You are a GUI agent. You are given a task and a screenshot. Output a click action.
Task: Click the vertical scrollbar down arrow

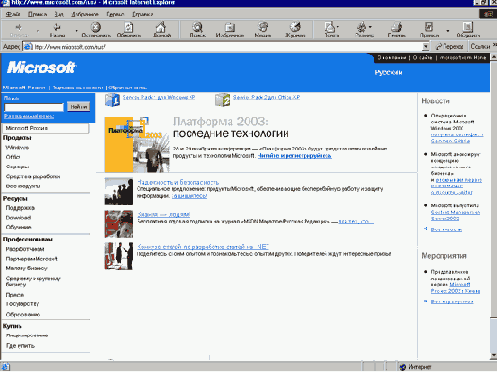(493, 356)
